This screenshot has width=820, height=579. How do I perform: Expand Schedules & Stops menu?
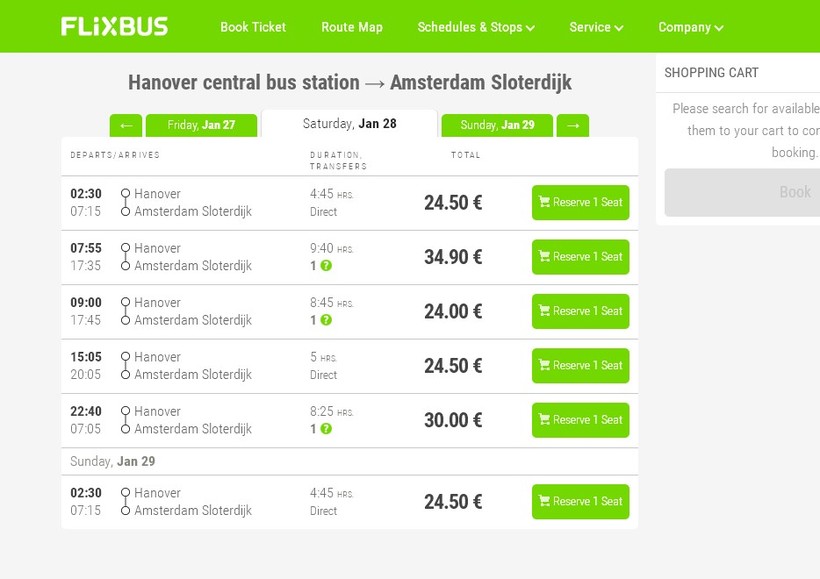pyautogui.click(x=476, y=27)
